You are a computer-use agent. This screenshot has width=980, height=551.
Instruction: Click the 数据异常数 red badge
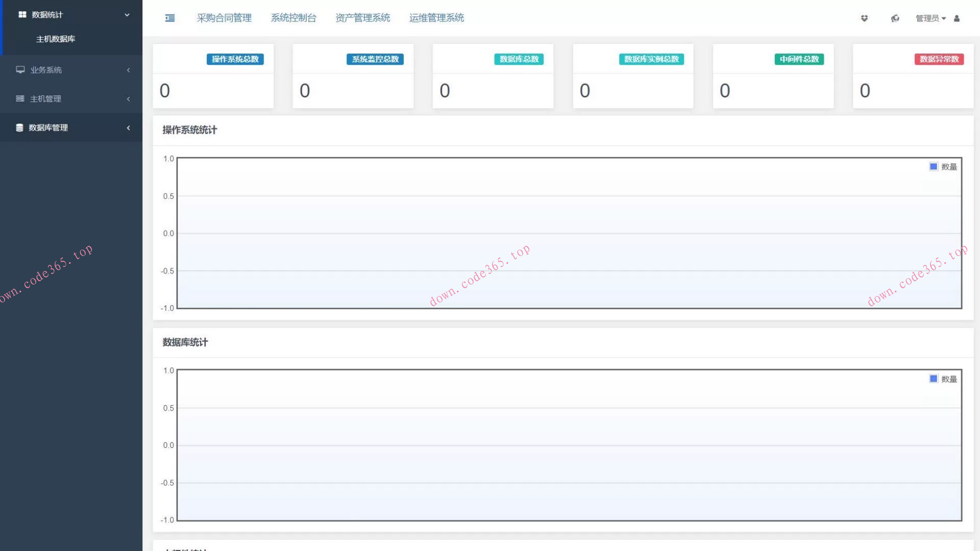click(x=939, y=59)
